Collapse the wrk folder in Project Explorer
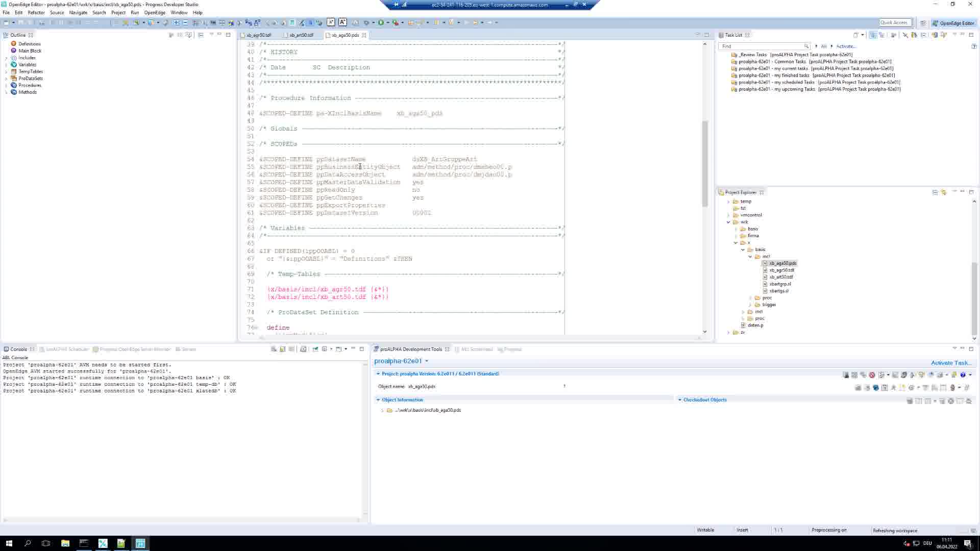This screenshot has height=551, width=980. pyautogui.click(x=728, y=222)
